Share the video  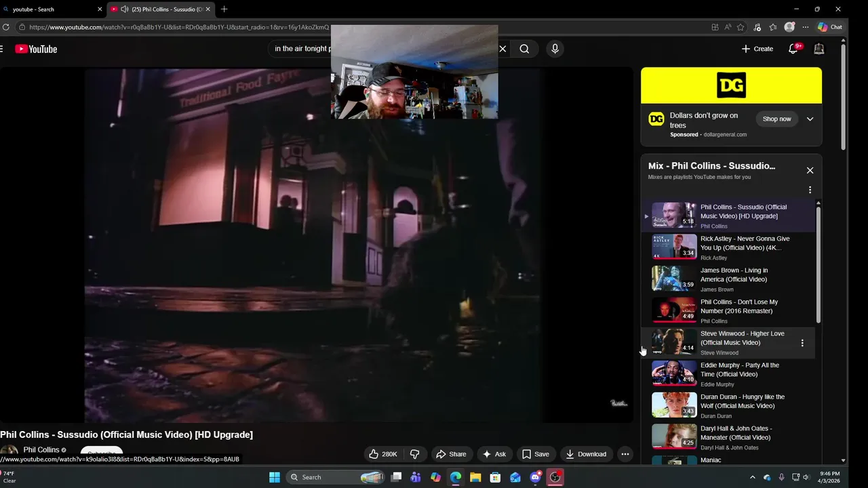(x=451, y=454)
